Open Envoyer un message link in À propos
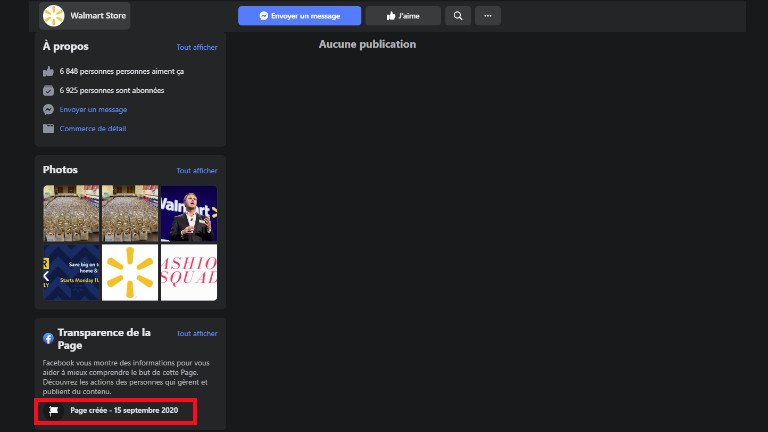Image resolution: width=768 pixels, height=432 pixels. [x=93, y=109]
